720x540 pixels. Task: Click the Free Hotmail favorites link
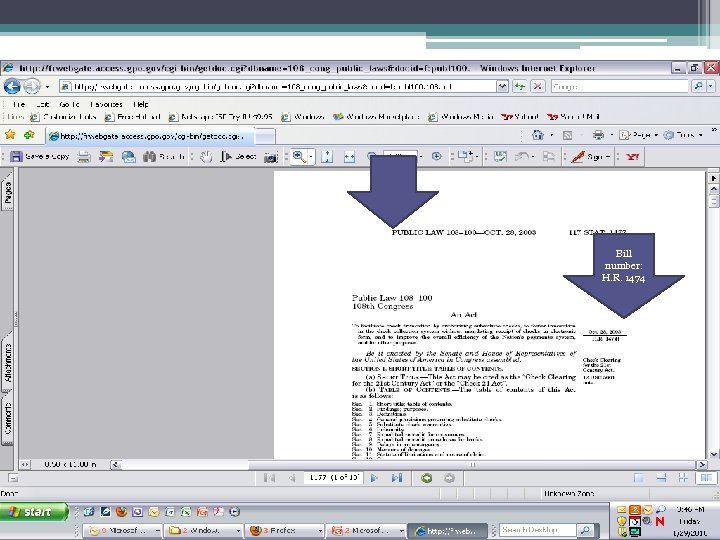133,117
